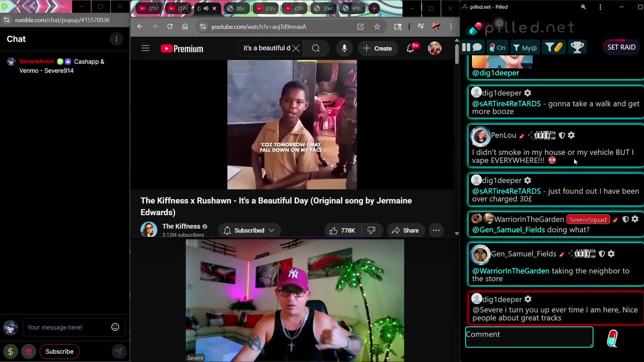
Task: Reload the YouTube page
Action: [170, 27]
